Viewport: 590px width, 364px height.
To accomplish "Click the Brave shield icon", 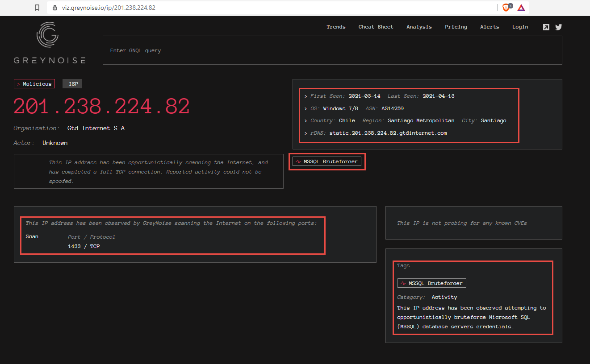I will pos(506,8).
